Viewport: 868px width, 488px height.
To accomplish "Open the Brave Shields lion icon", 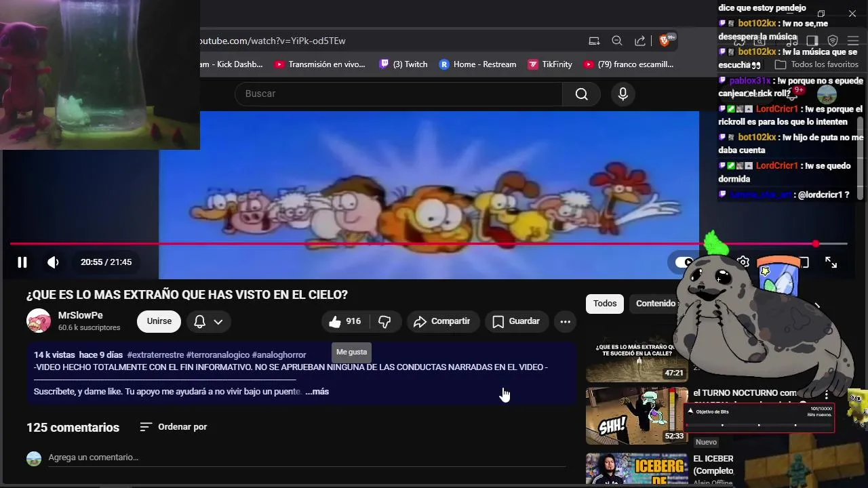I will [665, 41].
